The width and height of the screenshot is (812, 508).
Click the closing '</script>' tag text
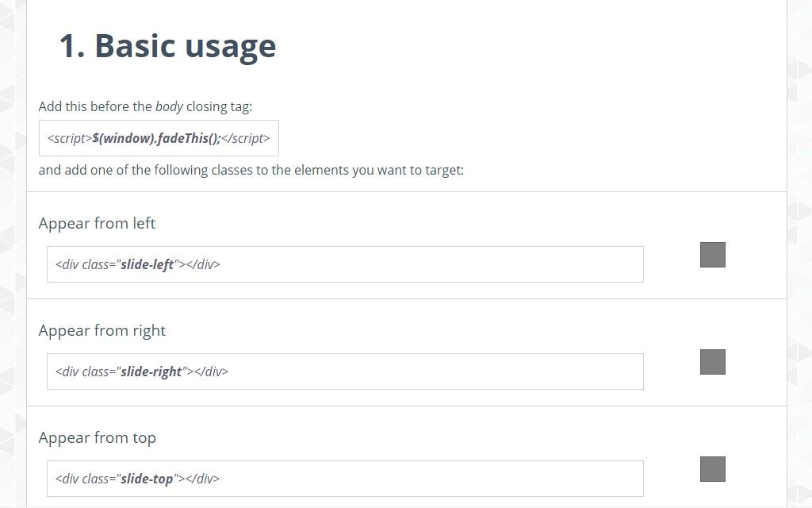point(246,138)
